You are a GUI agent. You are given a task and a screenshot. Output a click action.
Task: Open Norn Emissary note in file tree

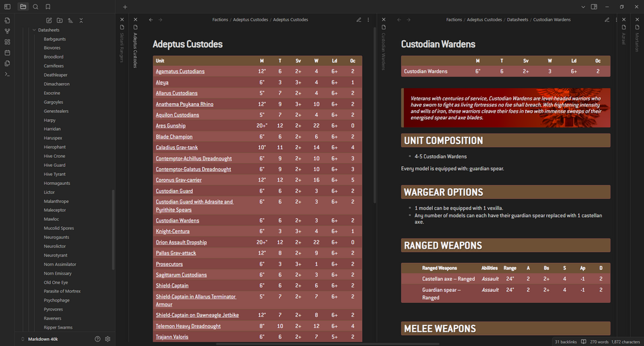57,273
